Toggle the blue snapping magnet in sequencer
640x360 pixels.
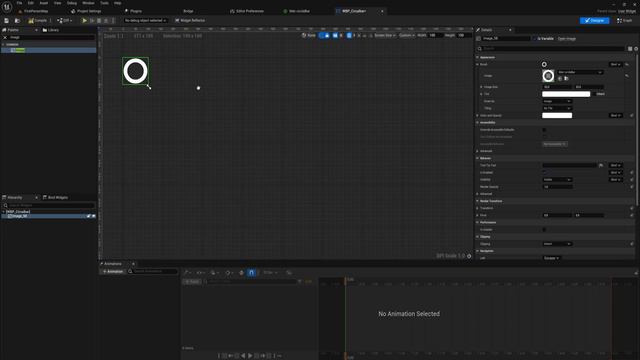click(251, 273)
